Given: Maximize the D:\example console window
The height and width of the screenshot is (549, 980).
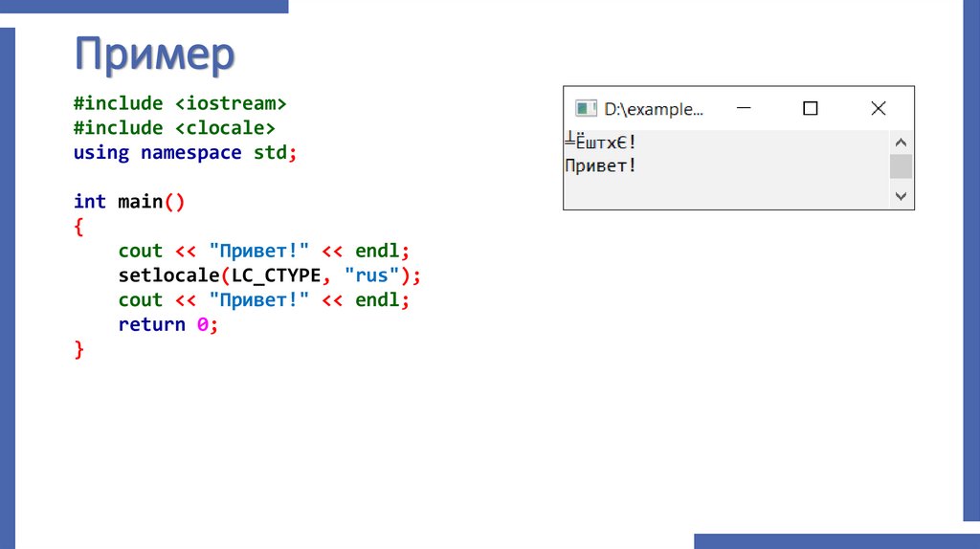Looking at the screenshot, I should point(810,109).
